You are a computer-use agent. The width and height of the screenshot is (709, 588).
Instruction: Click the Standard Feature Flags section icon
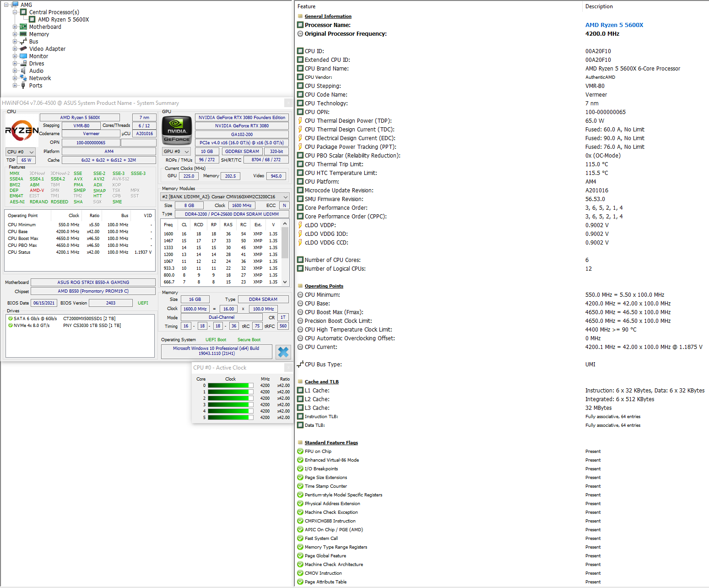(x=300, y=443)
